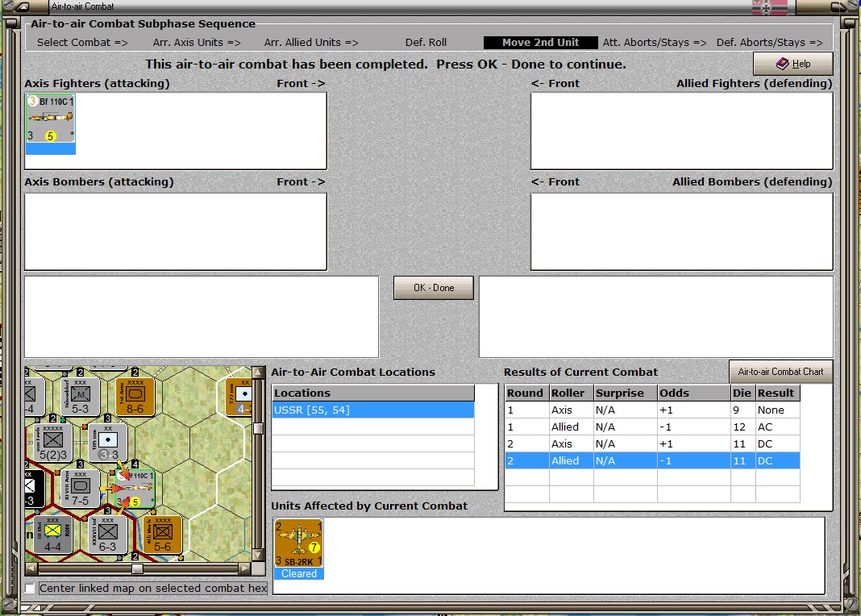Image resolution: width=861 pixels, height=616 pixels.
Task: Select the Move 2nd Unit subphase
Action: [x=540, y=42]
